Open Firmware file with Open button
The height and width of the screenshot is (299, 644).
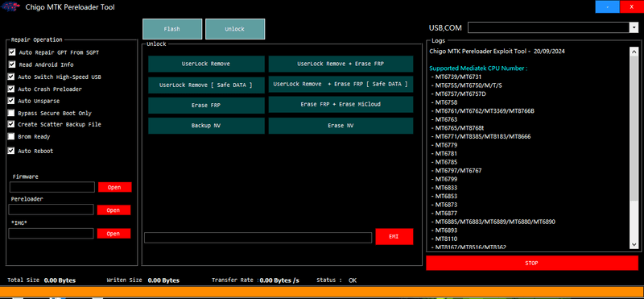click(x=114, y=187)
